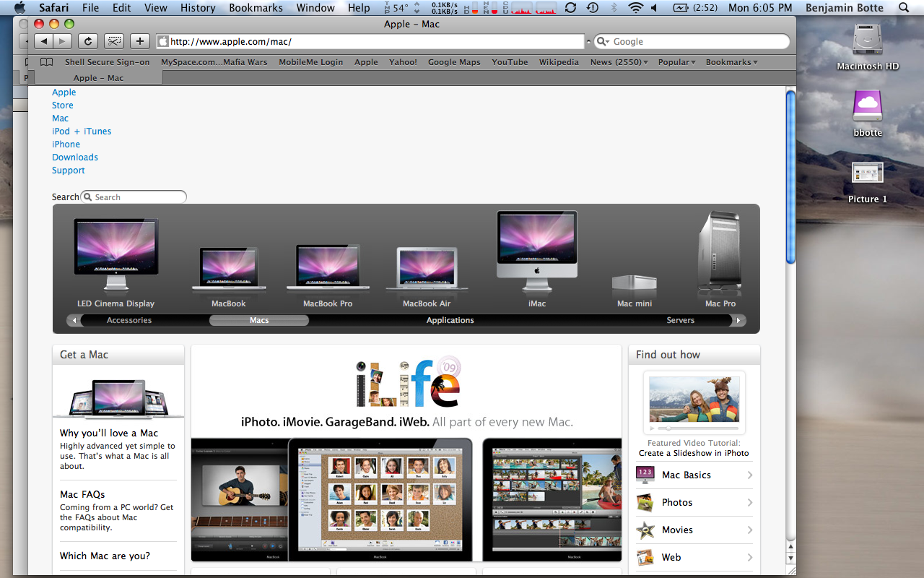Viewport: 924px width, 578px height.
Task: Reload the page with the refresh button
Action: tap(88, 41)
